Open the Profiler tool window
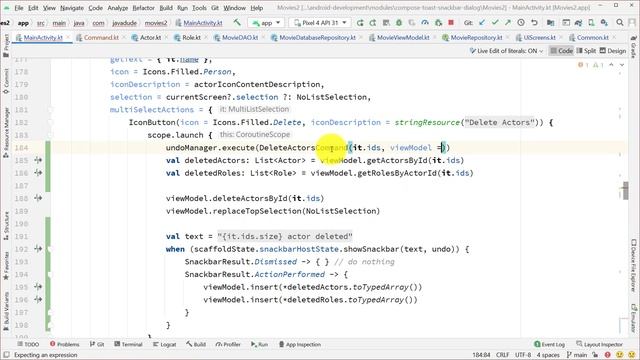 [228, 344]
